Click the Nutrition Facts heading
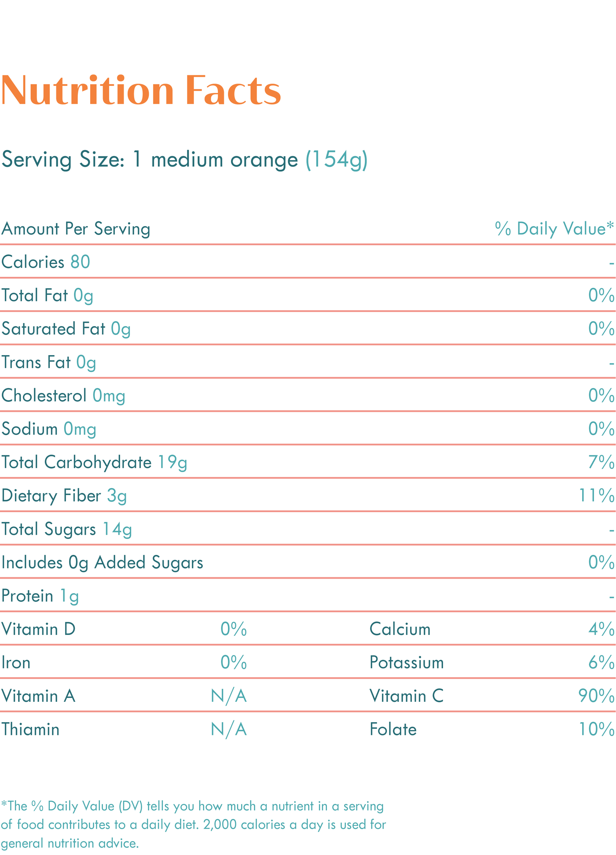The image size is (616, 855). pos(141,91)
